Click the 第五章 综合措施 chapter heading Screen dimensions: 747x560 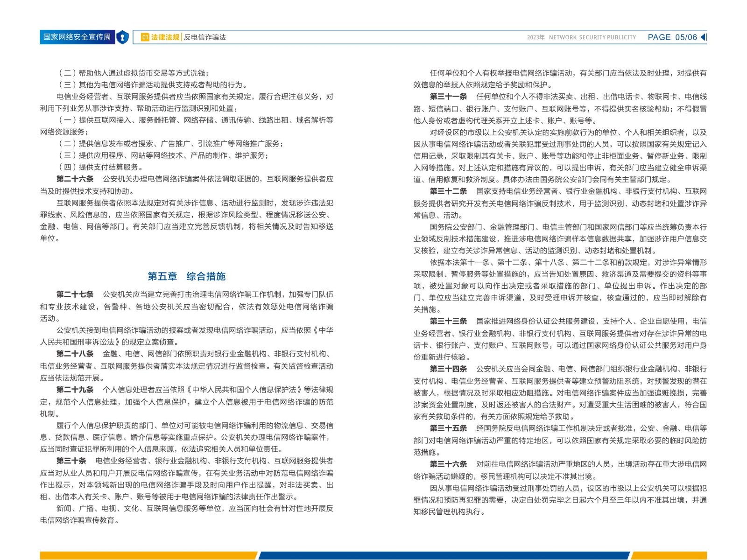tap(186, 276)
